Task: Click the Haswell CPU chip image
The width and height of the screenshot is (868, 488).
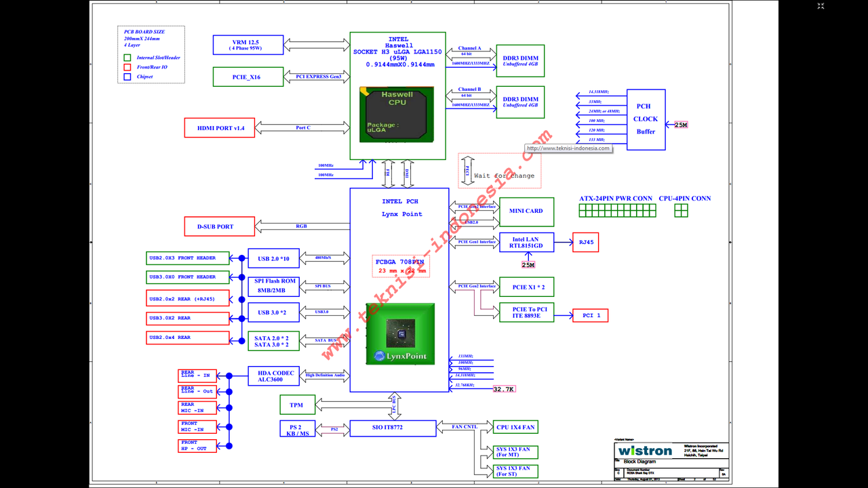Action: pyautogui.click(x=396, y=115)
